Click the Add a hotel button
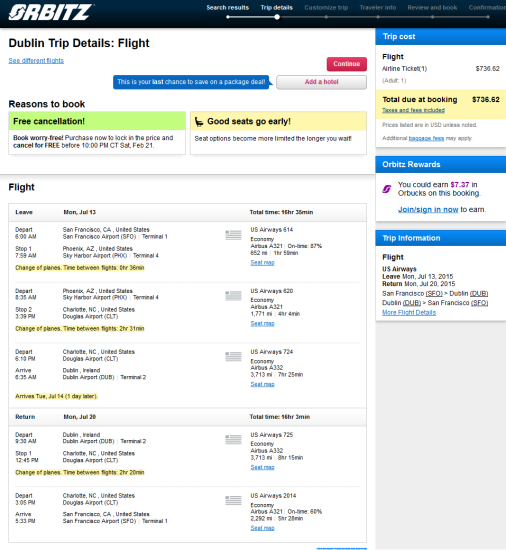 [321, 82]
